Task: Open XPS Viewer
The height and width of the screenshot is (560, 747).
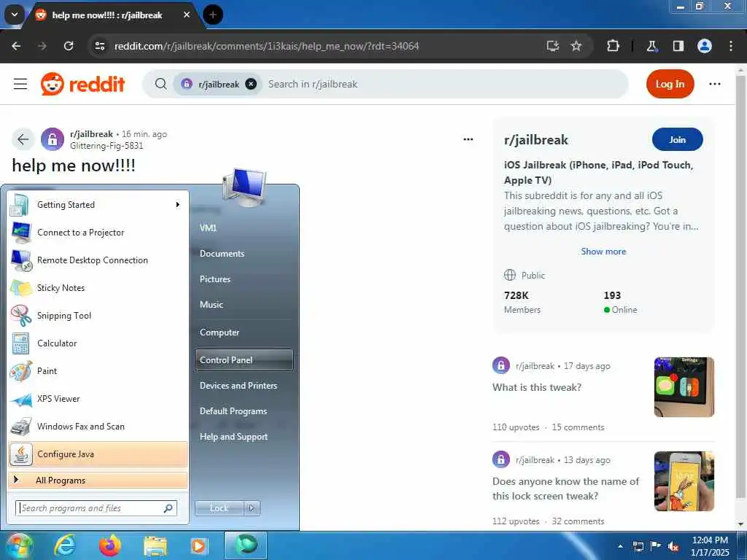Action: pyautogui.click(x=98, y=399)
